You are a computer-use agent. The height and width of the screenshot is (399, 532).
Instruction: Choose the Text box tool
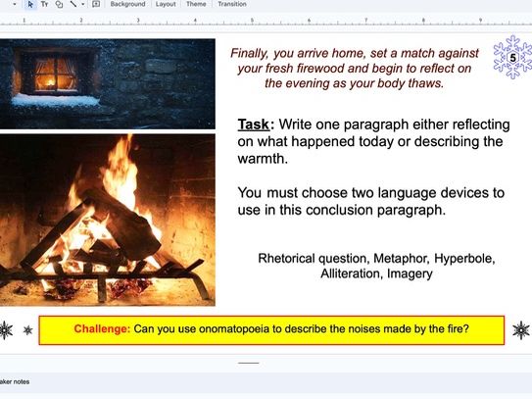pyautogui.click(x=44, y=5)
